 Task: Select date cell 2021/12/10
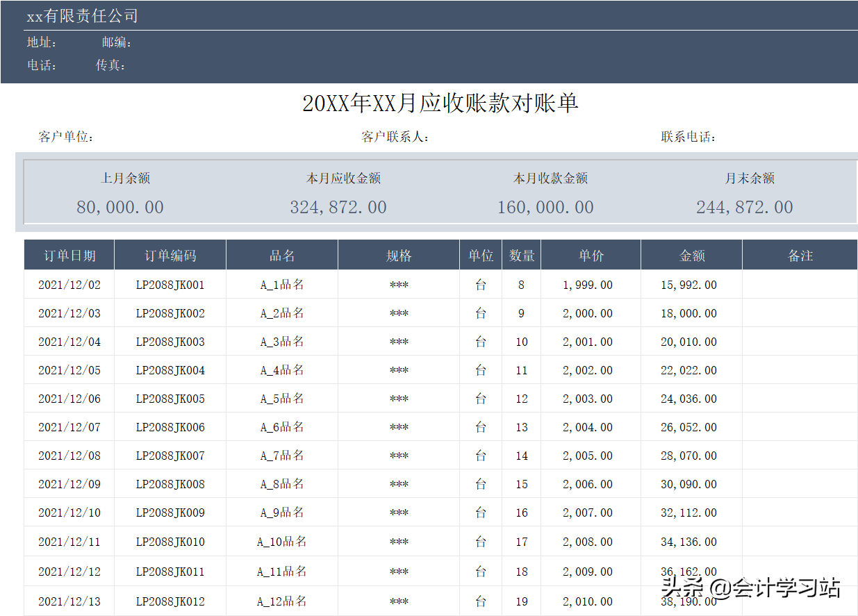pos(69,513)
